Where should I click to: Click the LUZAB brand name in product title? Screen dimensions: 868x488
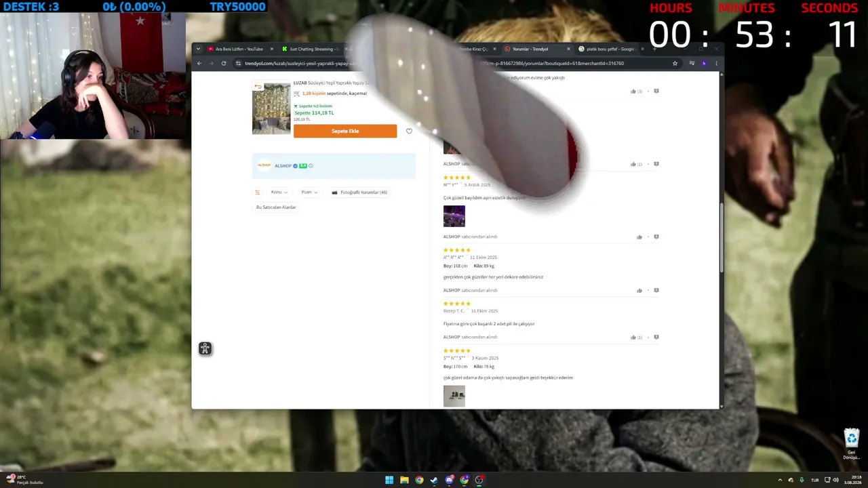(300, 83)
